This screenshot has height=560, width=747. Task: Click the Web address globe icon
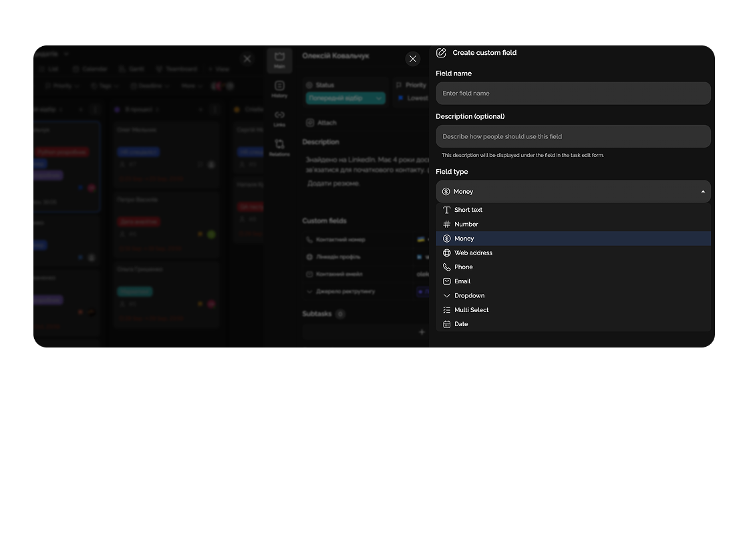(x=447, y=253)
